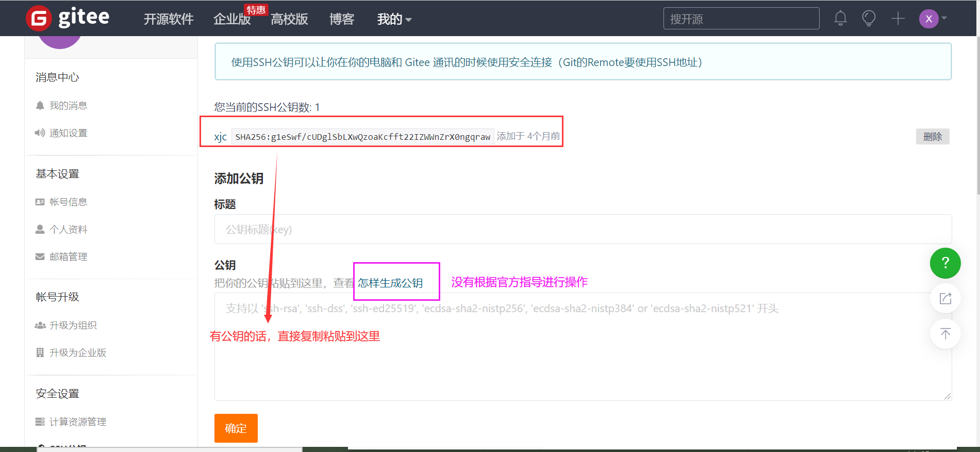980x452 pixels.
Task: Expand the 我的 dropdown menu
Action: pyautogui.click(x=394, y=19)
